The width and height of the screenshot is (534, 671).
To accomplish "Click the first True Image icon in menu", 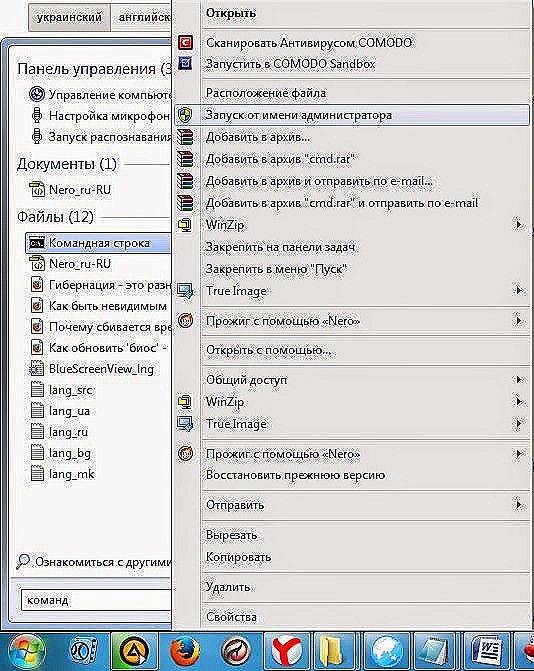I will pyautogui.click(x=185, y=291).
